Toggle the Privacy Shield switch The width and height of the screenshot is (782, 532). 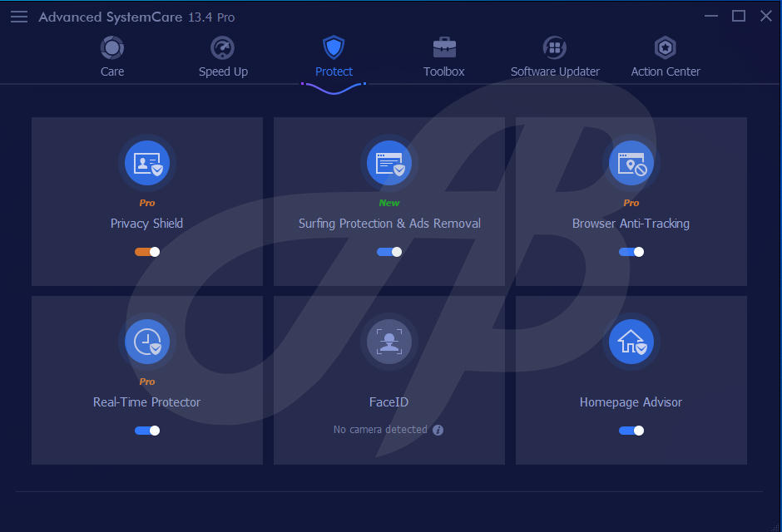pyautogui.click(x=147, y=252)
